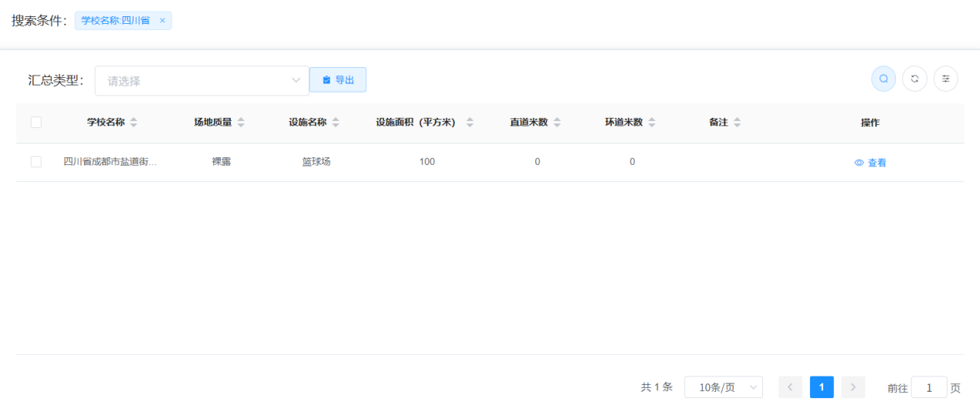Click the 前往 page number input field
Screen dimensions: 980x405
928,387
